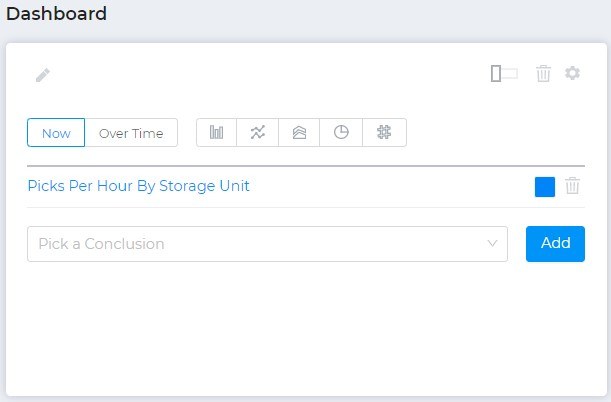Select the line chart visualization
The width and height of the screenshot is (611, 402).
[x=258, y=132]
